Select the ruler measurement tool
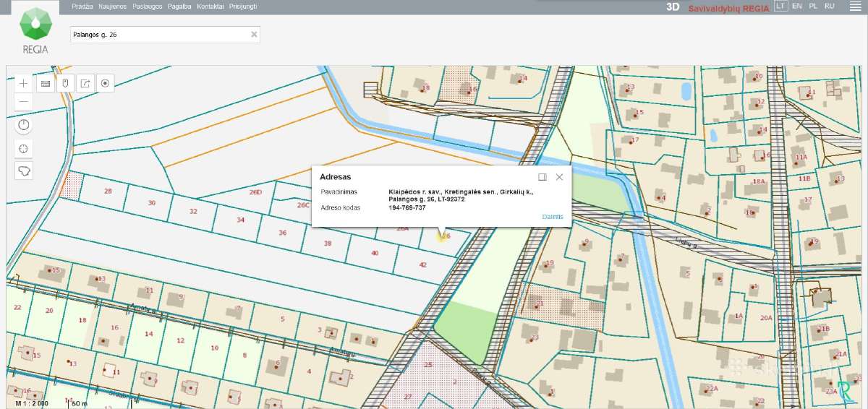Viewport: 868px width, 409px height. coord(46,84)
